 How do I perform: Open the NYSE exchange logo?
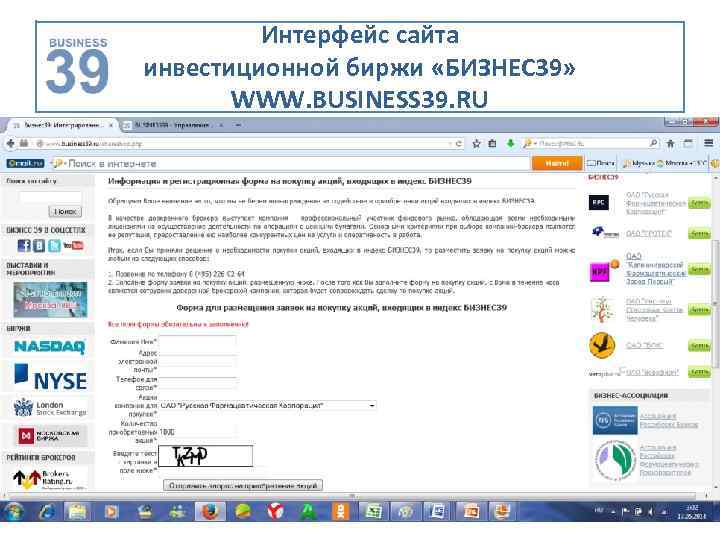coord(50,377)
